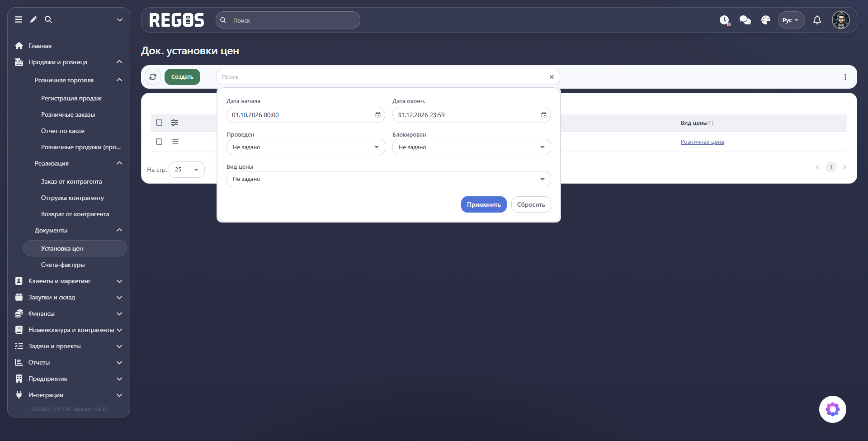The height and width of the screenshot is (441, 868).
Task: Open the three-dot more options menu
Action: [845, 77]
